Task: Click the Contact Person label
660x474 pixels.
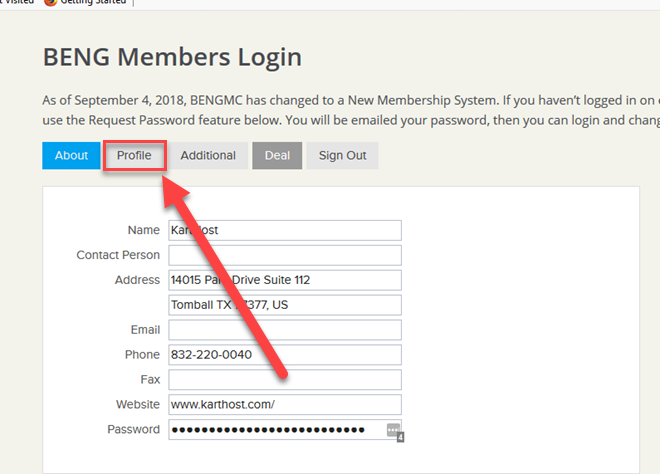Action: [118, 255]
